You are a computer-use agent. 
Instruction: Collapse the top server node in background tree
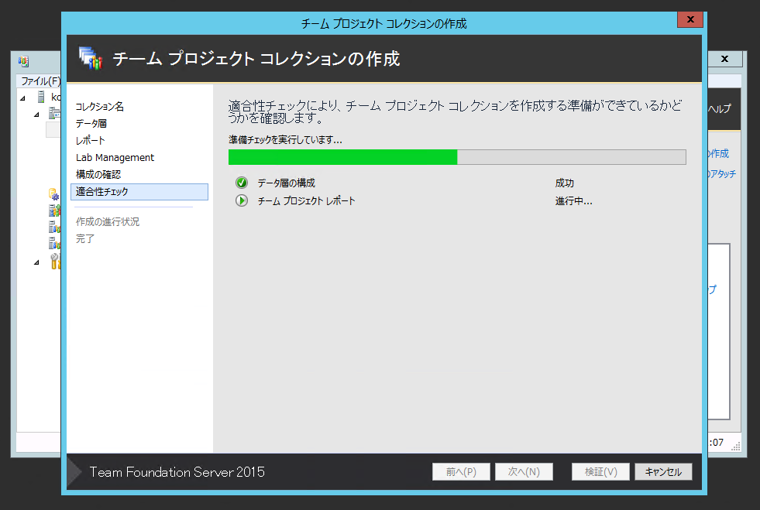pos(23,98)
